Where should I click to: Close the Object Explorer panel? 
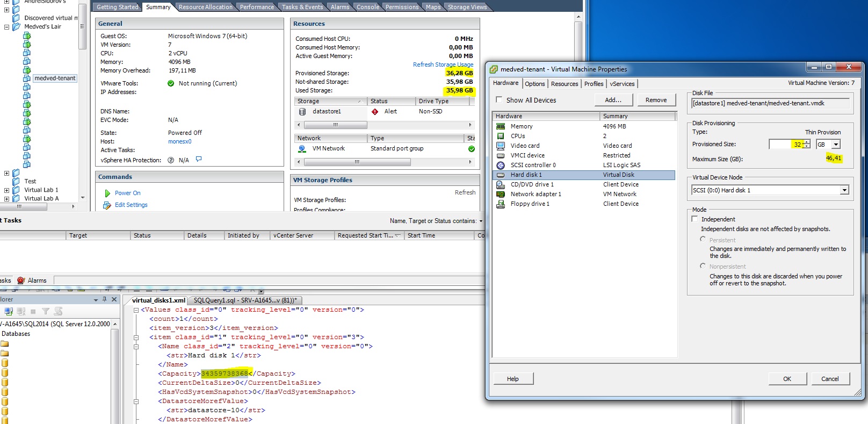tap(114, 299)
